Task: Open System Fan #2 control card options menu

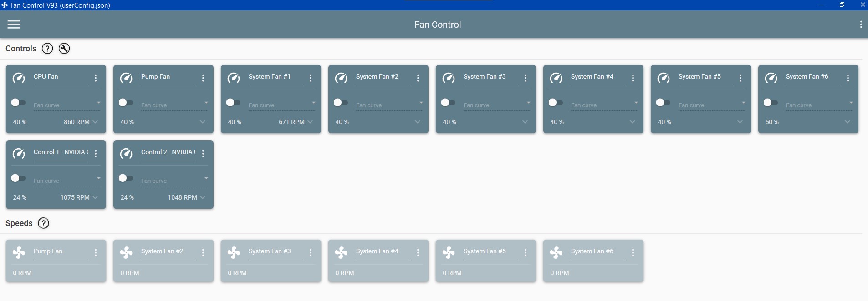Action: coord(418,78)
